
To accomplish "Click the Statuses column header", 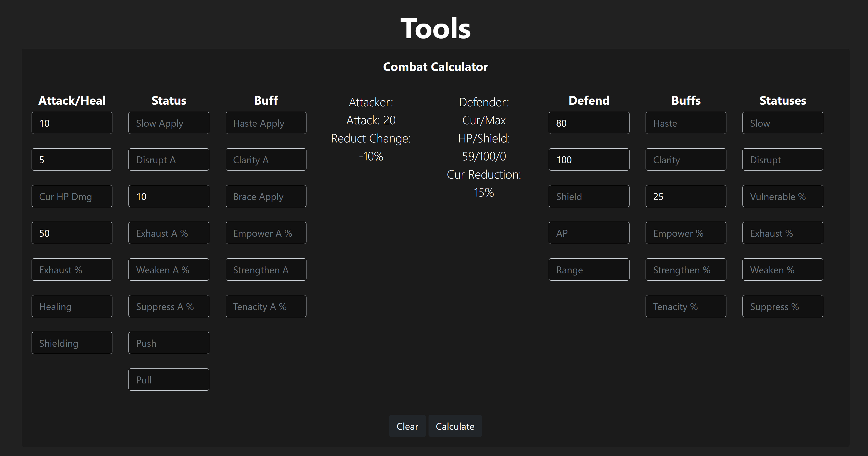I will click(783, 100).
